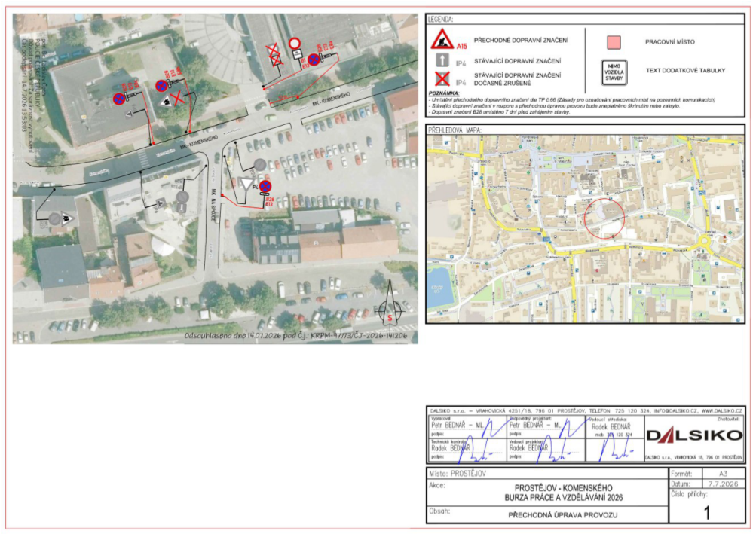Click the note line mentioning TP č.66

coord(574,99)
